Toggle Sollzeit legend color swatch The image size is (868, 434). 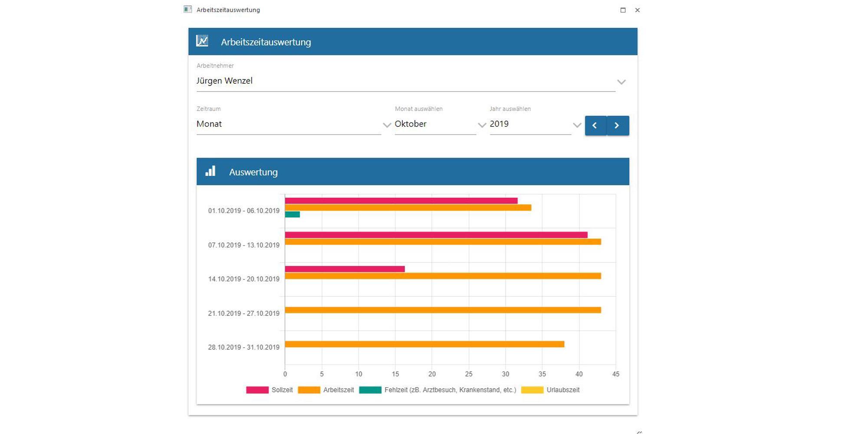tap(257, 390)
